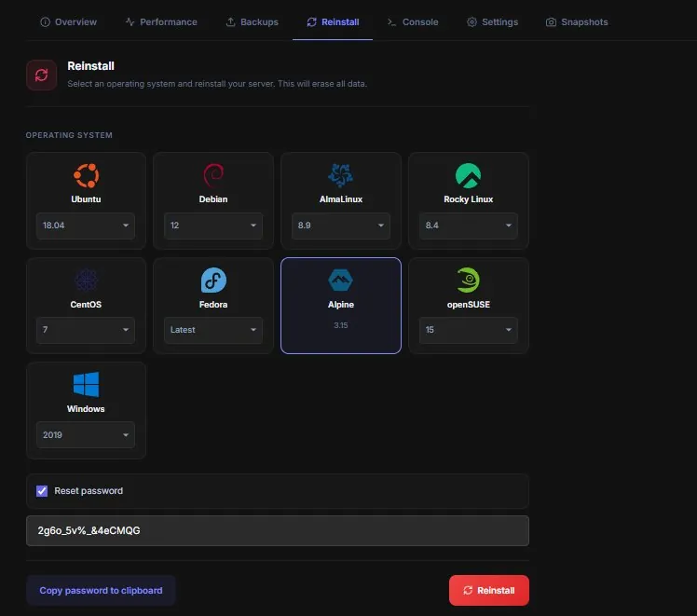Open CentOS version dropdown showing 7
697x616 pixels.
coord(86,330)
